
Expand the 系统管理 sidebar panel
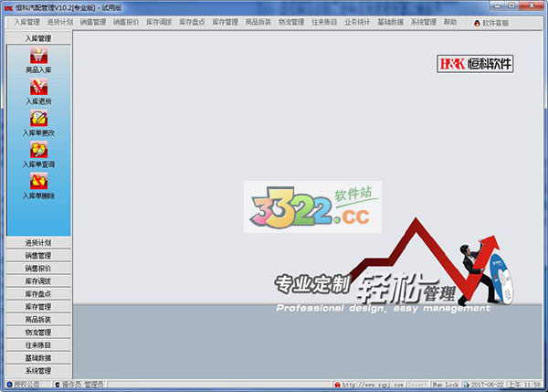(38, 371)
